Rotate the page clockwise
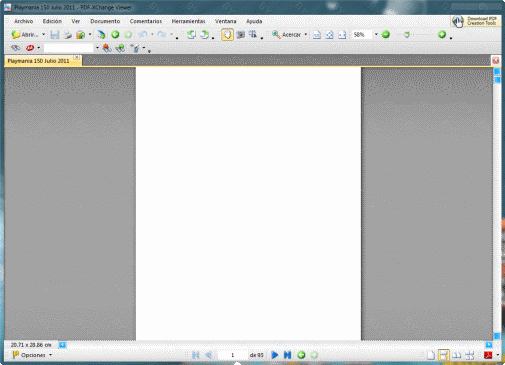505x365 pixels. tap(204, 34)
